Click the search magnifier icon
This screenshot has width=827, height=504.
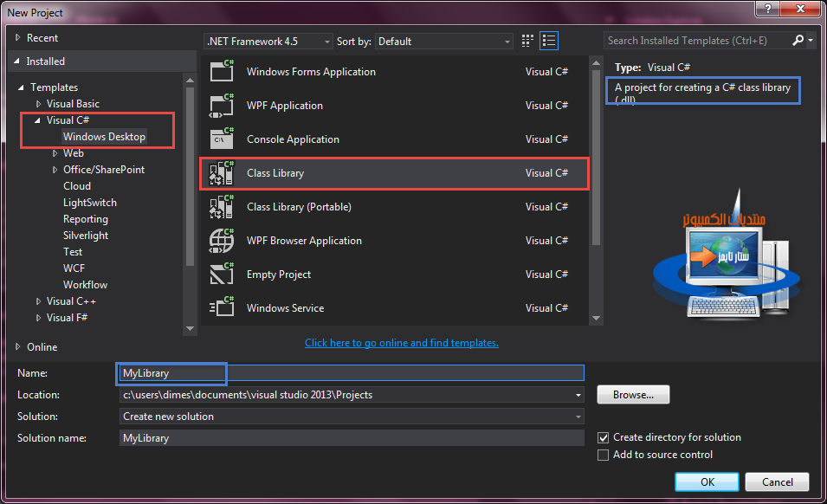[x=798, y=40]
